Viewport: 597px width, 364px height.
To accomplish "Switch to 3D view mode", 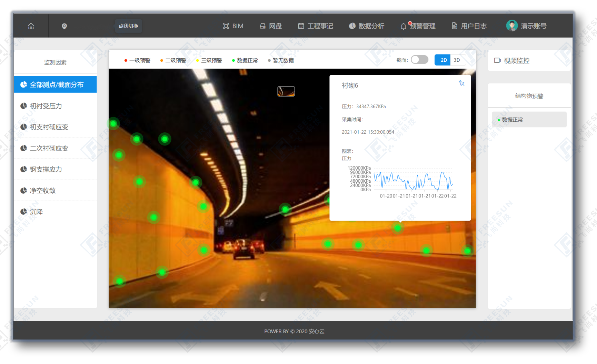I will 457,60.
